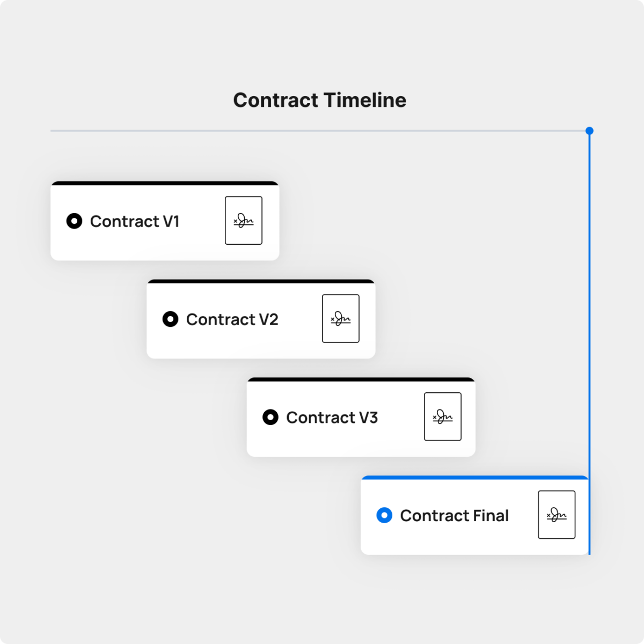
Task: Open the signature document icon for Contract Final
Action: click(557, 515)
